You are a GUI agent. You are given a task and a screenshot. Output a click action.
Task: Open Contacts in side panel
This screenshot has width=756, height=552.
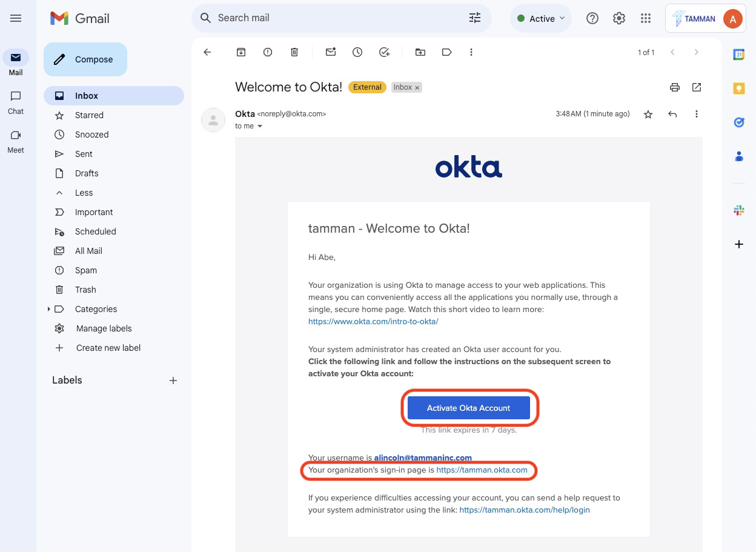[x=739, y=156]
